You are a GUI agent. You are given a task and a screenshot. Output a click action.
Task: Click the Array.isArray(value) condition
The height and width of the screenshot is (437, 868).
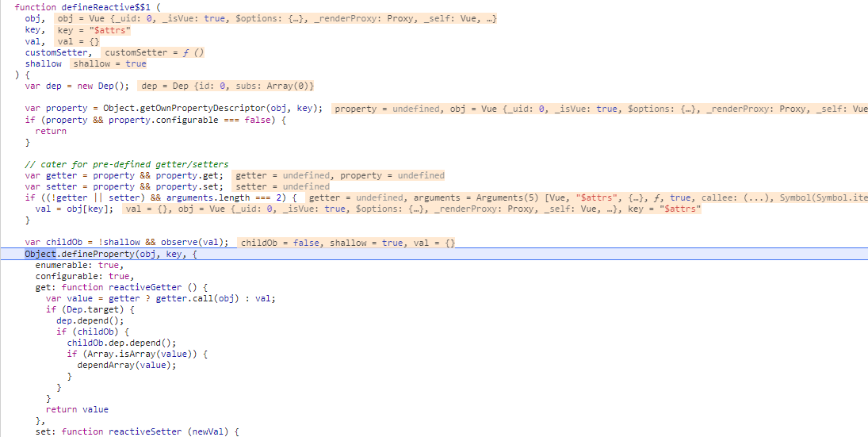140,354
